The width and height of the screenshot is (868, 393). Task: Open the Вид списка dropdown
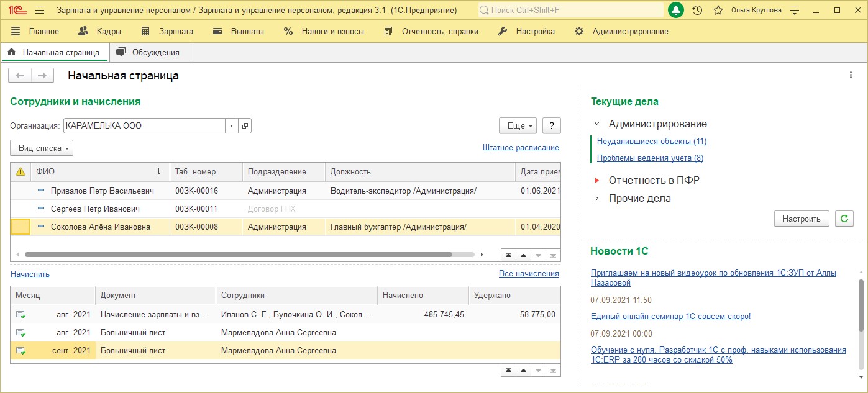[x=42, y=148]
